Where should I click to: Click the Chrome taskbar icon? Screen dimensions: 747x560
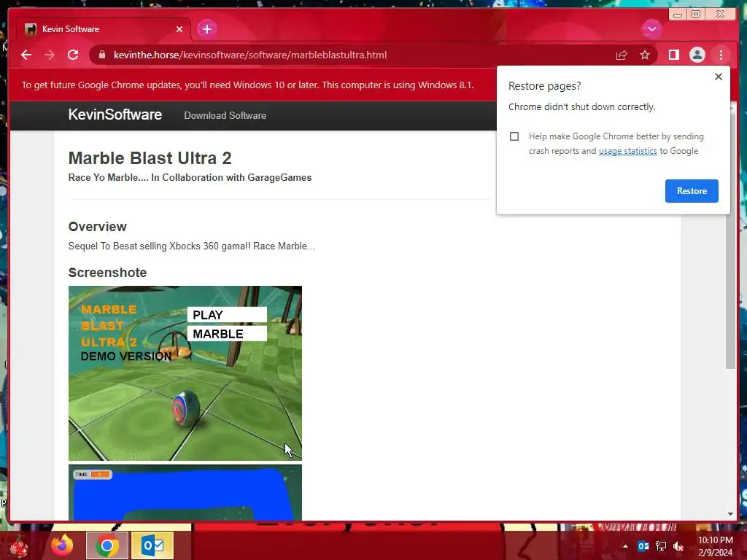107,545
